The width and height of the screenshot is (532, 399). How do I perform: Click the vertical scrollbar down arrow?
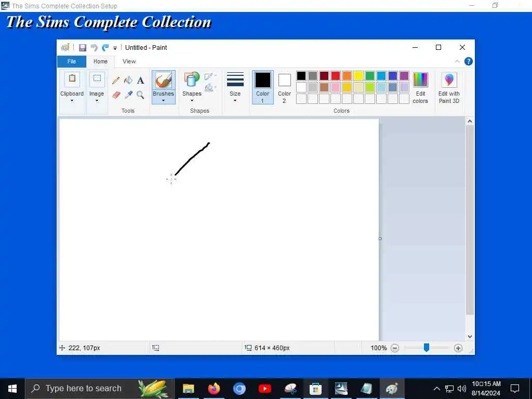pyautogui.click(x=470, y=337)
